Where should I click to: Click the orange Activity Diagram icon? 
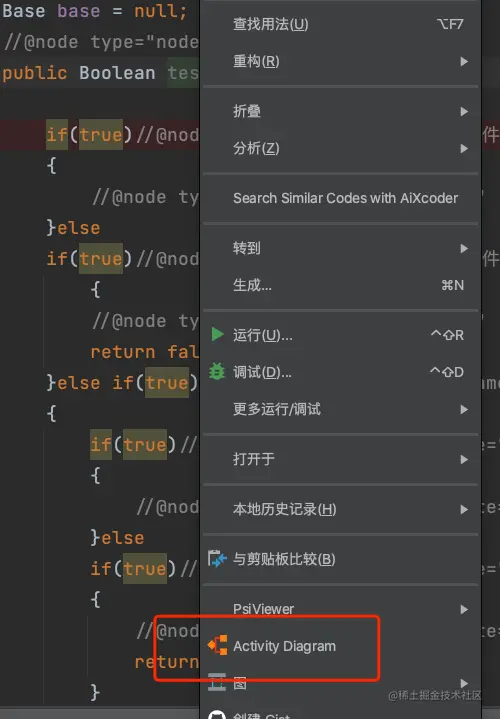217,645
